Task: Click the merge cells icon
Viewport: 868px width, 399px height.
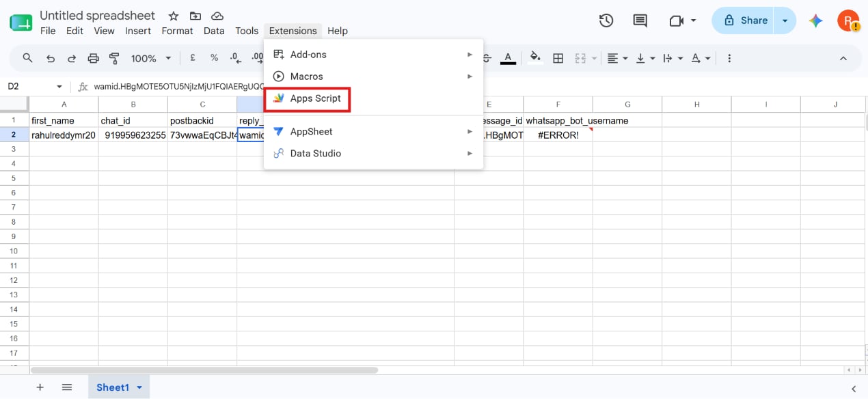Action: click(x=581, y=58)
